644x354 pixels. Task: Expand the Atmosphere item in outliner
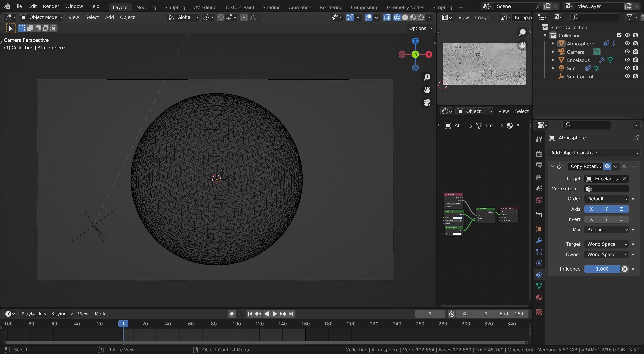(x=553, y=43)
